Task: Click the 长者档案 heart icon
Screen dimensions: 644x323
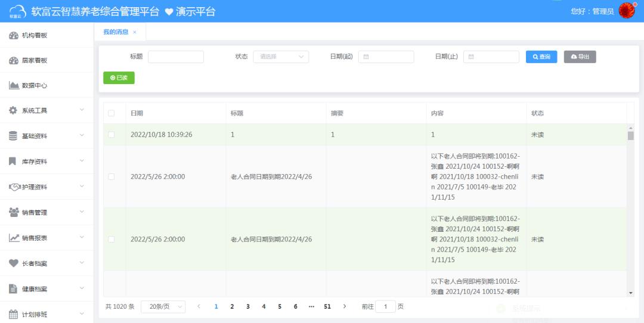Action: (x=14, y=263)
